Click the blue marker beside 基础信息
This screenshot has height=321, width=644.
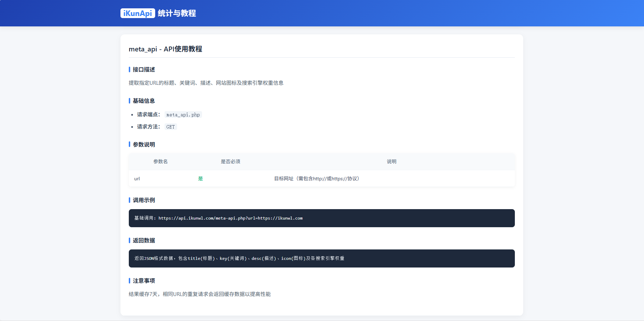pyautogui.click(x=129, y=101)
